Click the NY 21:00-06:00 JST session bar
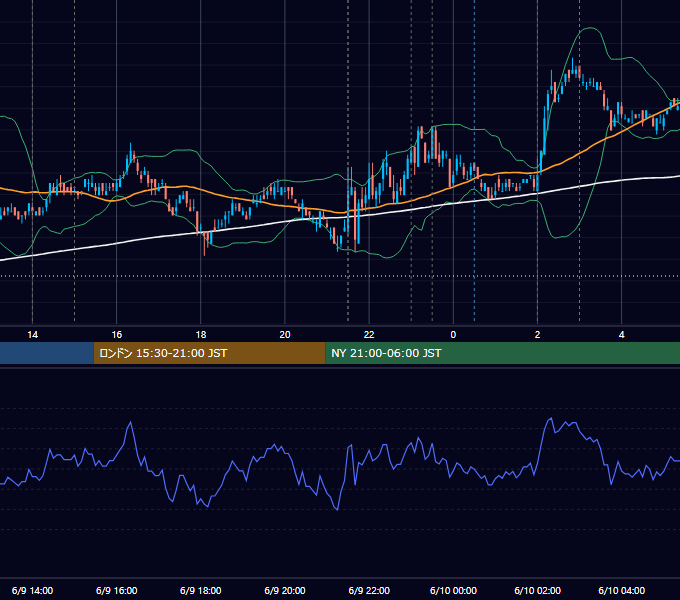 pos(503,353)
